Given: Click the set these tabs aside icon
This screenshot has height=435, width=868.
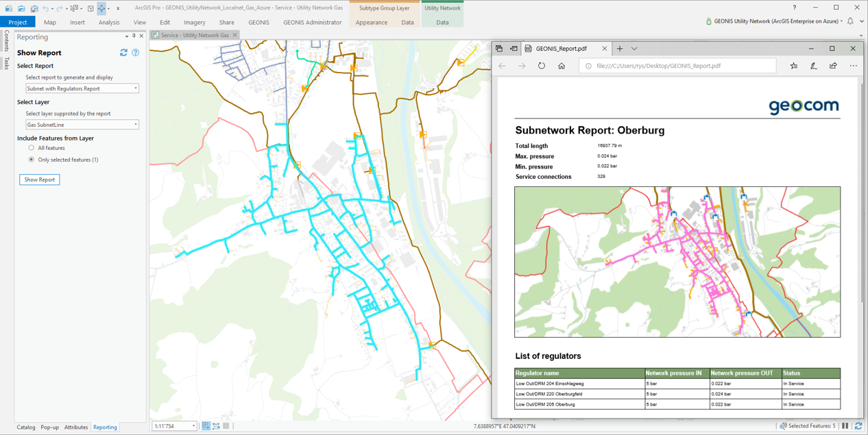Looking at the screenshot, I should (514, 49).
